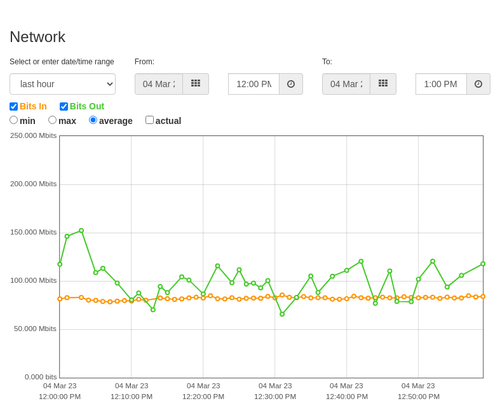Viewport: 500px width, 403px height.
Task: Open the To time clock picker icon
Action: coord(478,84)
